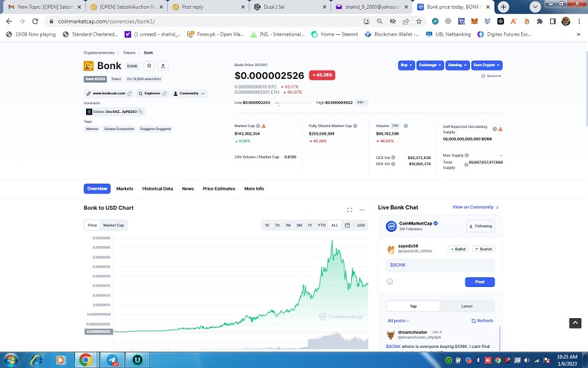Expand All posts filter dropdown
Screen dimensions: 588x368
(x=398, y=320)
